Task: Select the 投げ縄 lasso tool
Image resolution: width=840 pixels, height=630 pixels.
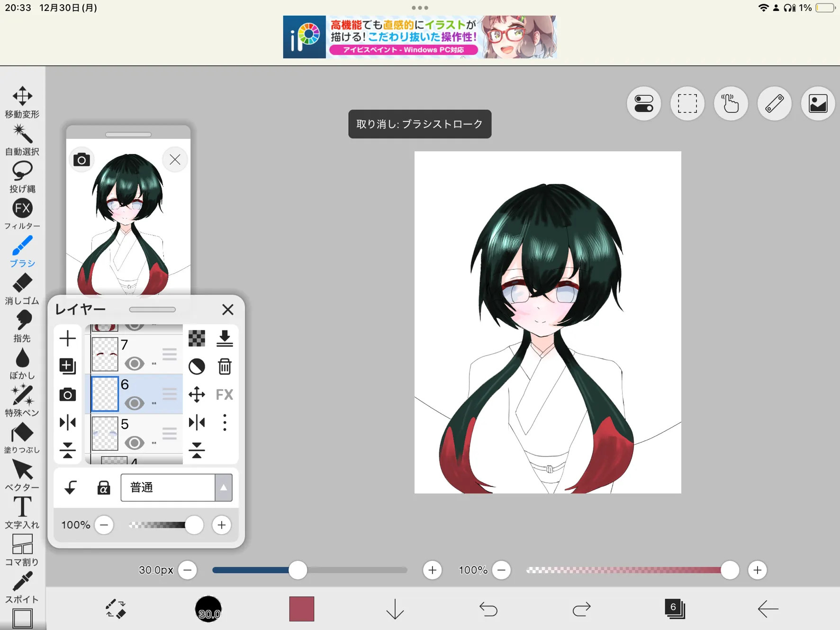Action: pyautogui.click(x=22, y=177)
